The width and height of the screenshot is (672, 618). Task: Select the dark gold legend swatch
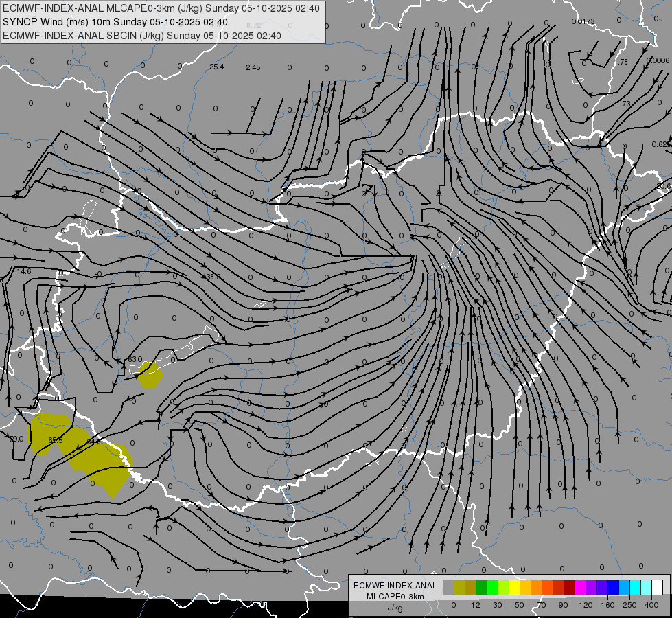click(x=471, y=587)
